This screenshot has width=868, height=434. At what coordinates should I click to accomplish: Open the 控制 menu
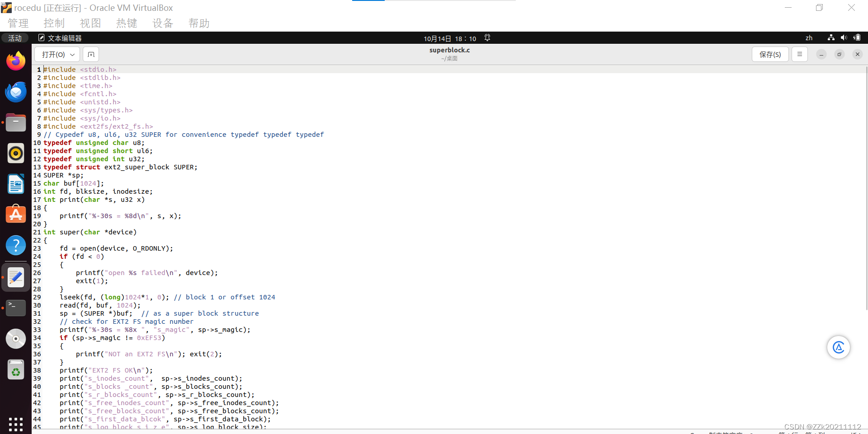(54, 23)
